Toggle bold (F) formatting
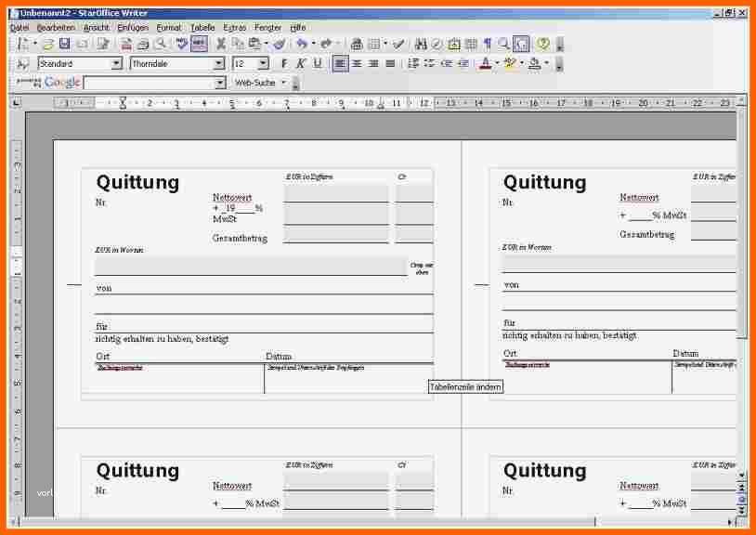 coord(284,63)
